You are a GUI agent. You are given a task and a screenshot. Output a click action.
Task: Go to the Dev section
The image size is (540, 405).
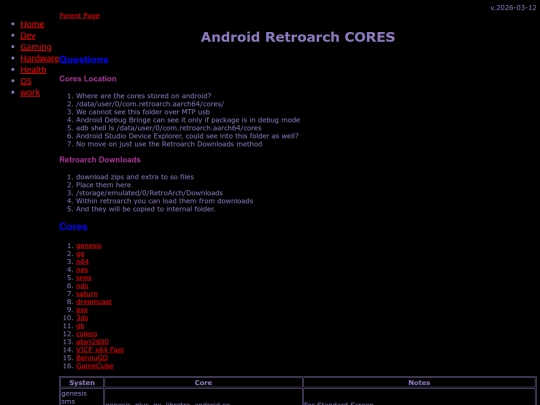point(28,36)
